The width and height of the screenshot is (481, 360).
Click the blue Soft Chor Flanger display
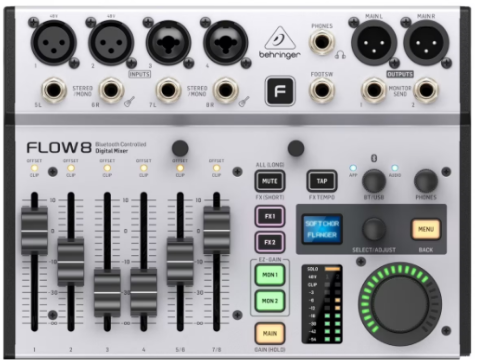322,229
